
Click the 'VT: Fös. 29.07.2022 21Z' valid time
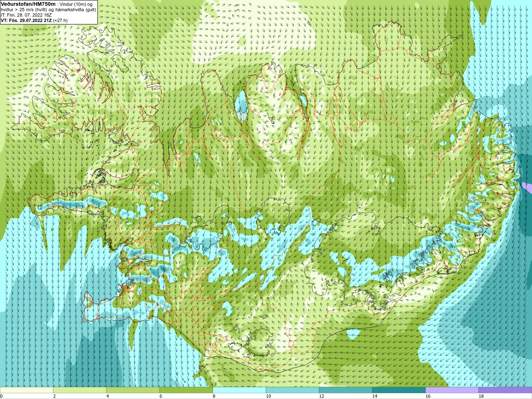tap(27, 20)
